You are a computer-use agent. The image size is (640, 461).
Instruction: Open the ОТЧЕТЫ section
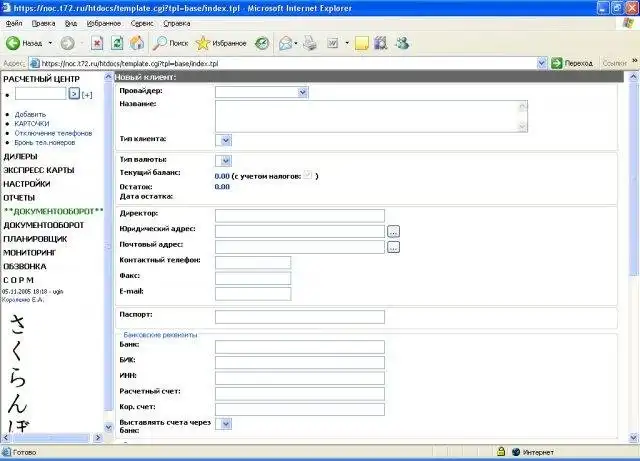point(19,198)
